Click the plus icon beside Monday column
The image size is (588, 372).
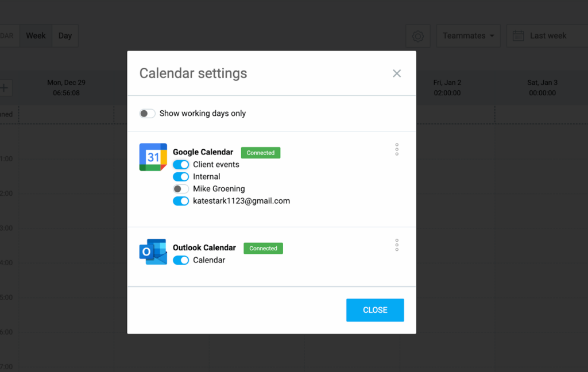pos(4,88)
